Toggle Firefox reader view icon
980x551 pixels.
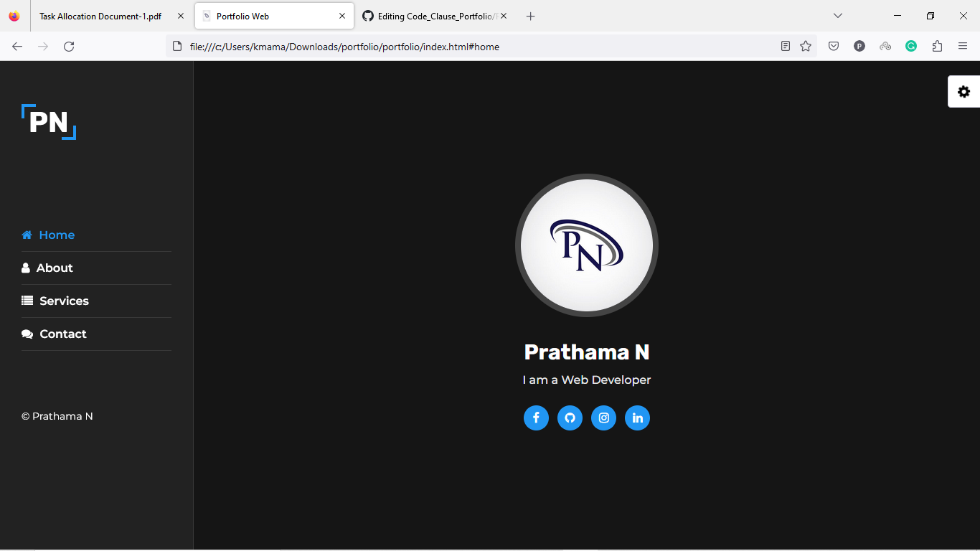(786, 47)
